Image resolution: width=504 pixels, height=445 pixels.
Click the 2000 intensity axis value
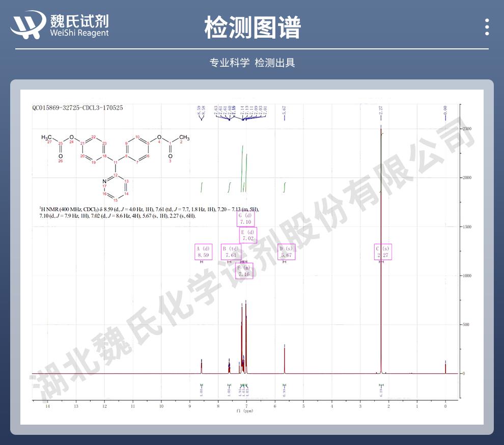click(467, 178)
